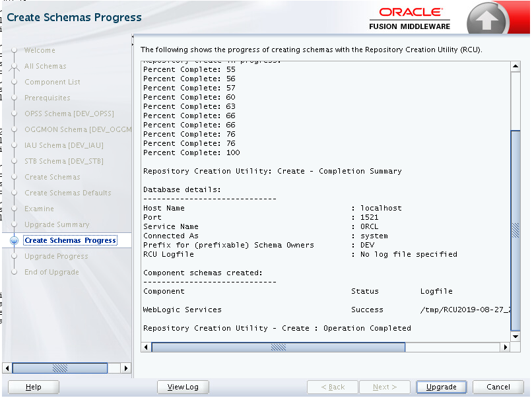Click the log pane scroll-right arrow

coord(506,347)
